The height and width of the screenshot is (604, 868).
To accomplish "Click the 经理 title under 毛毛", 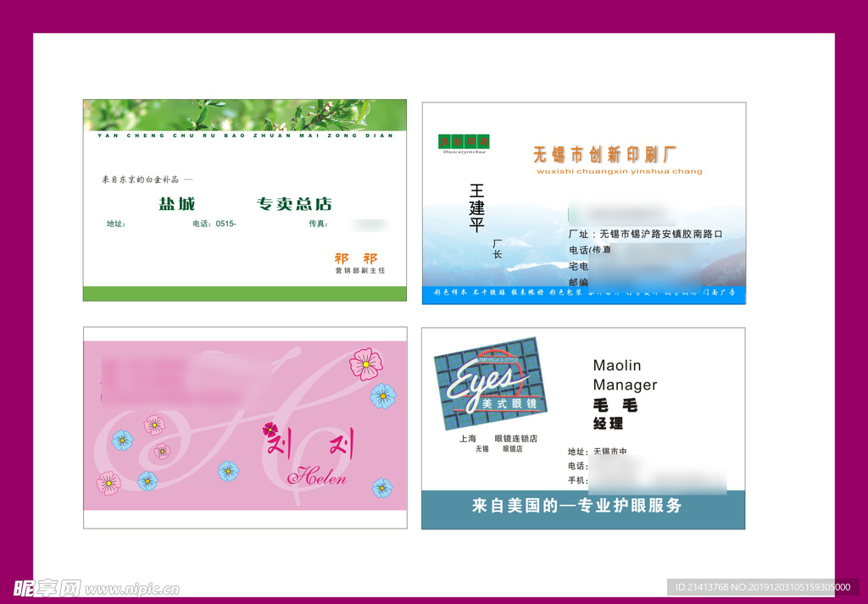I will pyautogui.click(x=608, y=424).
